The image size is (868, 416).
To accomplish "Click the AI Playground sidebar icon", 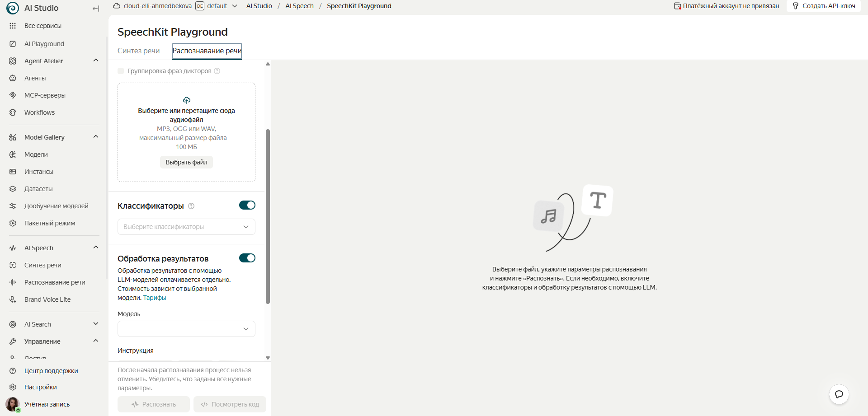I will pyautogui.click(x=13, y=44).
